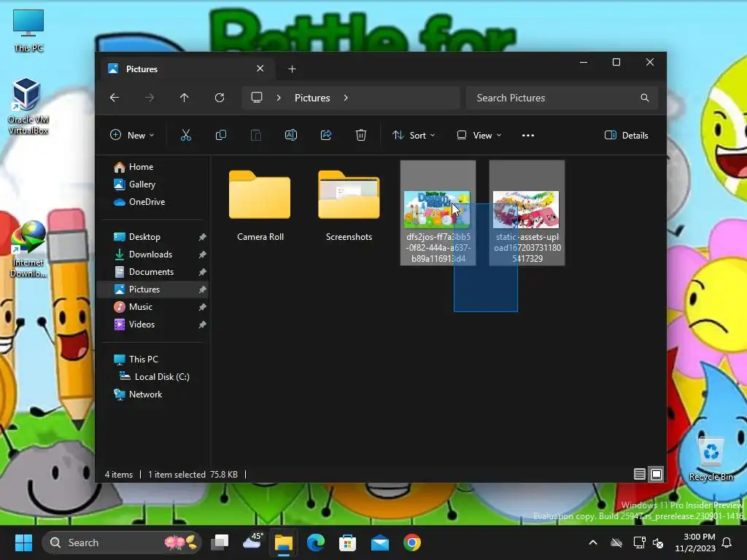747x560 pixels.
Task: Select the Camera Roll folder
Action: 260,205
